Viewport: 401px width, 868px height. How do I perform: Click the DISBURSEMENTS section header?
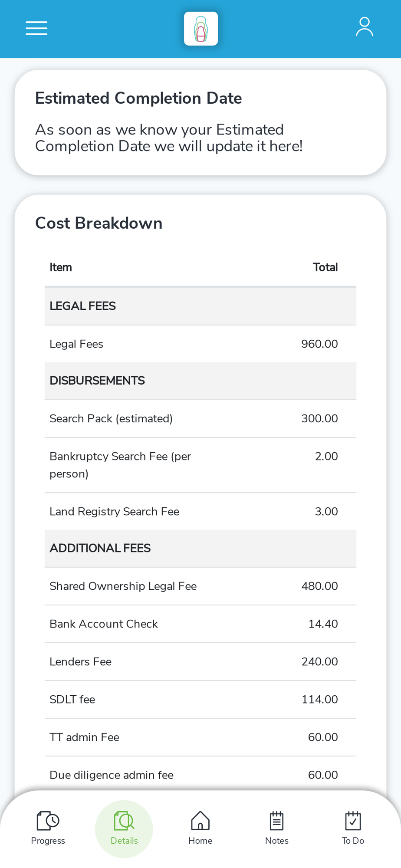[x=200, y=381]
